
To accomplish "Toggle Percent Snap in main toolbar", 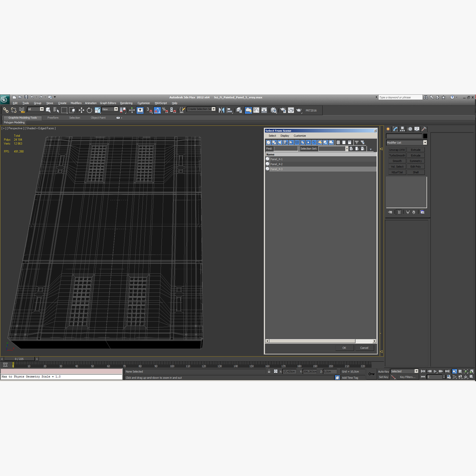I will tap(165, 110).
